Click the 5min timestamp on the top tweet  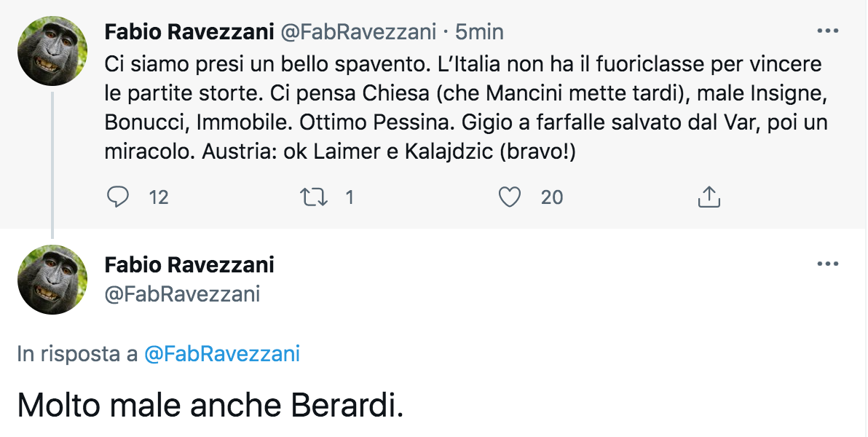click(x=479, y=32)
